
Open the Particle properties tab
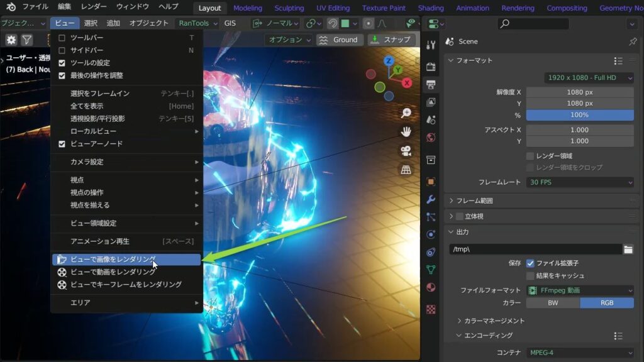pyautogui.click(x=430, y=217)
